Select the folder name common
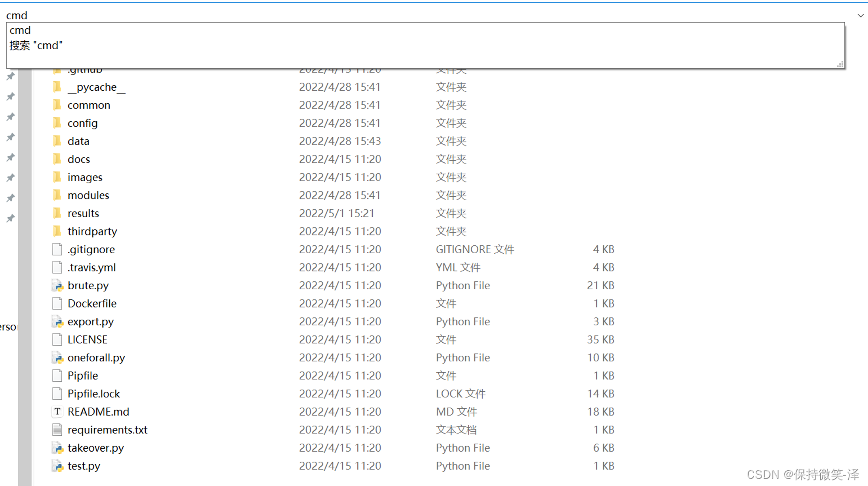The width and height of the screenshot is (868, 486). [x=89, y=105]
